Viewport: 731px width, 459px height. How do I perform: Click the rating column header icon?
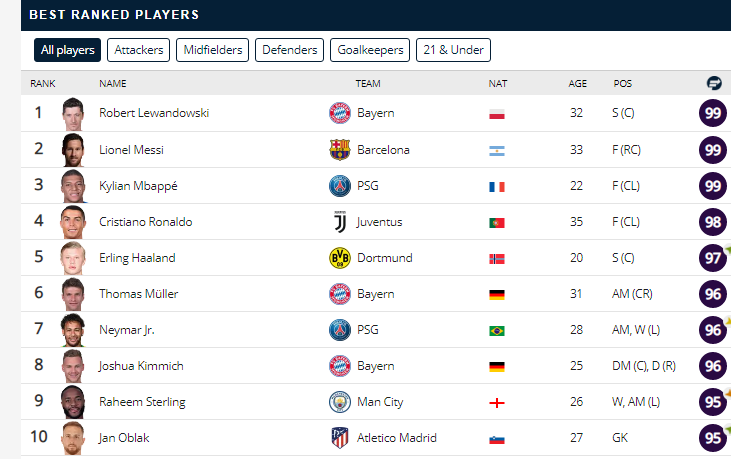[x=714, y=83]
